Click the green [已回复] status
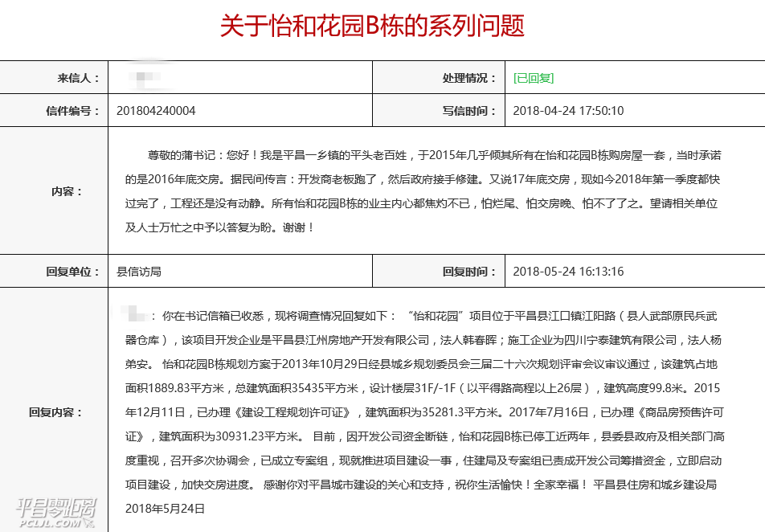Image resolution: width=765 pixels, height=532 pixels. coord(534,78)
